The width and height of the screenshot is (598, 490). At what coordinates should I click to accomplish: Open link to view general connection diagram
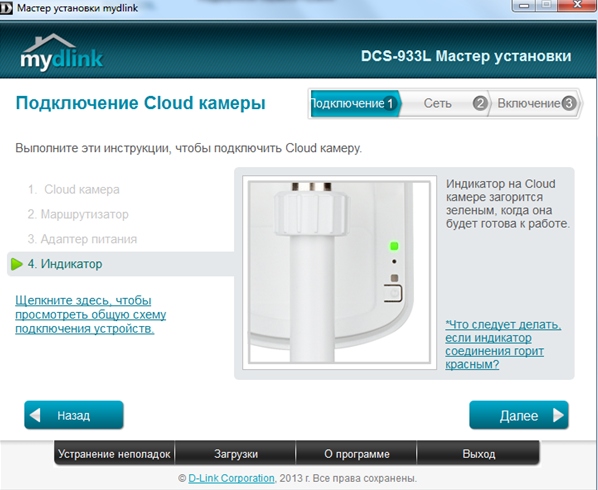click(x=91, y=314)
